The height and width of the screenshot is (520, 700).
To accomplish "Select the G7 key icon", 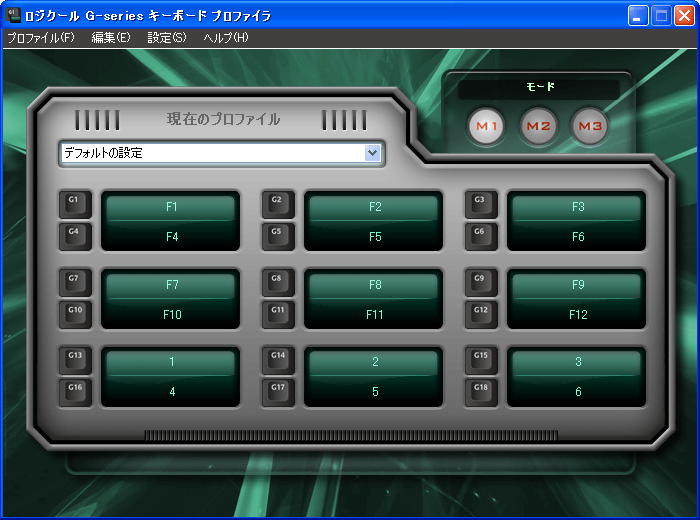I will click(x=75, y=283).
